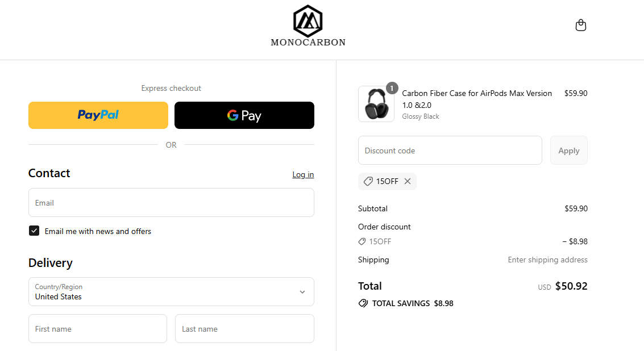Remove the 15OFF discount code tag
The image size is (644, 351).
[408, 181]
